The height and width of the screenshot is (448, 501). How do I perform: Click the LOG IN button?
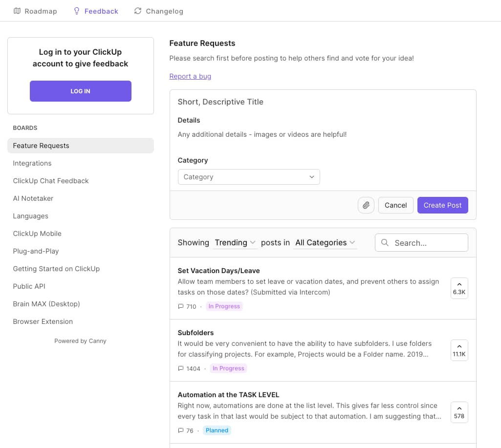pyautogui.click(x=80, y=91)
